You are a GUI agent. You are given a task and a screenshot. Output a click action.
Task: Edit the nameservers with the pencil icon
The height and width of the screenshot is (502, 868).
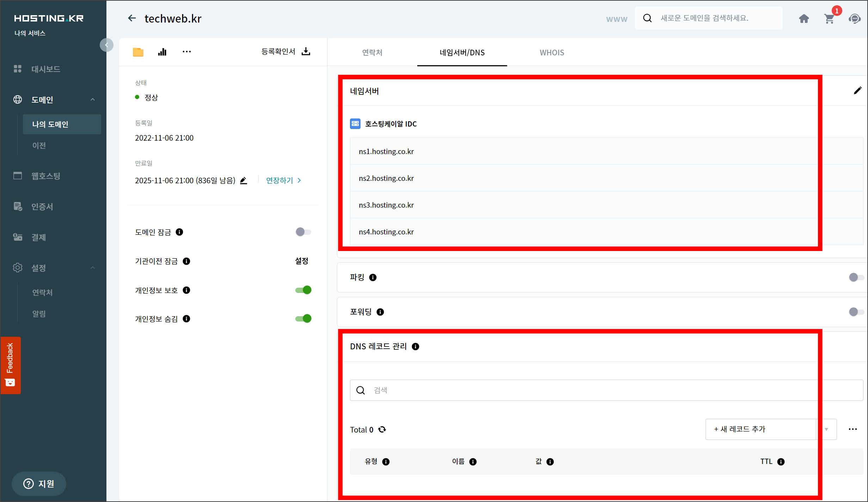(x=857, y=91)
